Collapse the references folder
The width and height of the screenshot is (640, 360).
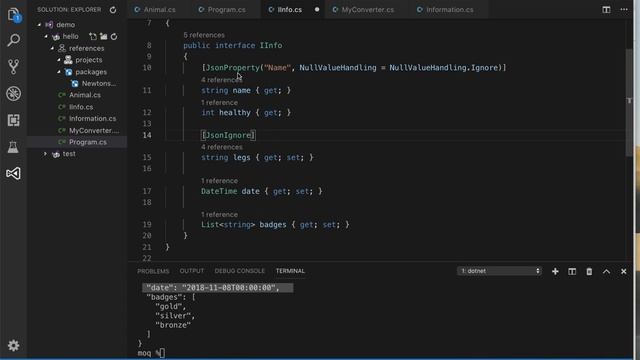pos(52,49)
